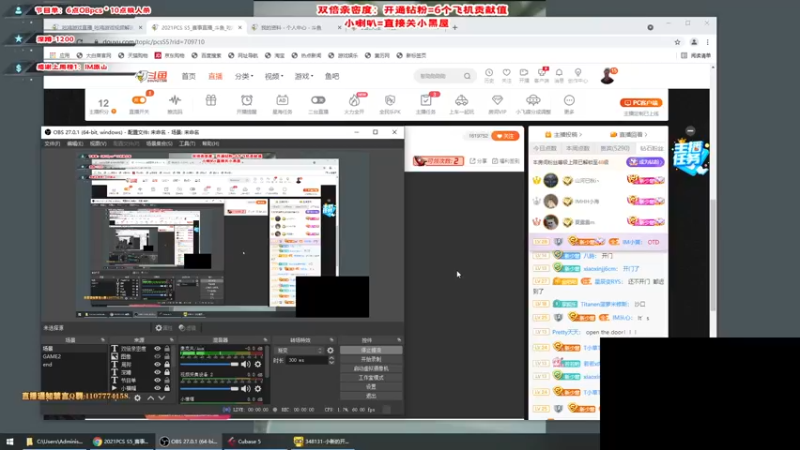Adjust the first OBS mixer volume slider
The image size is (800, 450).
coord(209,364)
